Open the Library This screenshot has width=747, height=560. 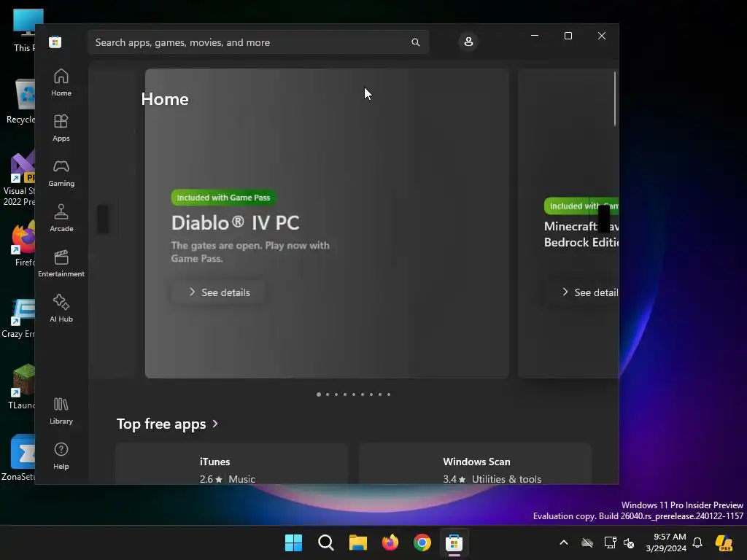(x=61, y=411)
